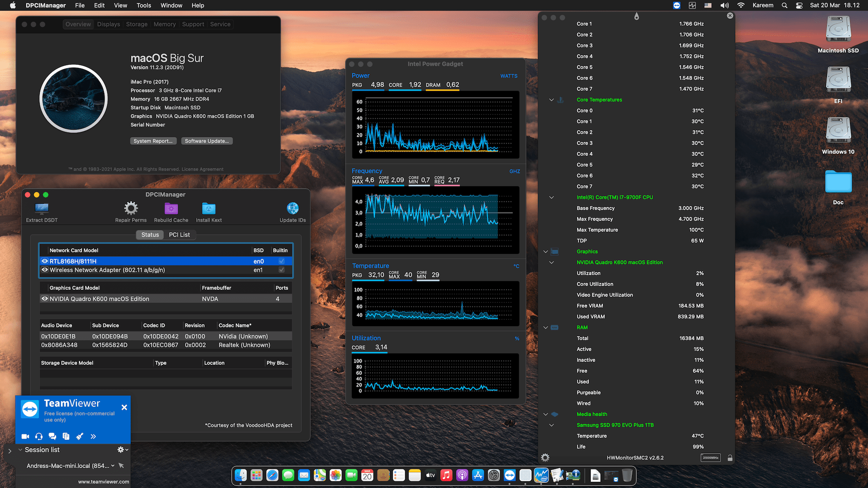Open Safari from the Dock
The width and height of the screenshot is (868, 488).
[272, 475]
